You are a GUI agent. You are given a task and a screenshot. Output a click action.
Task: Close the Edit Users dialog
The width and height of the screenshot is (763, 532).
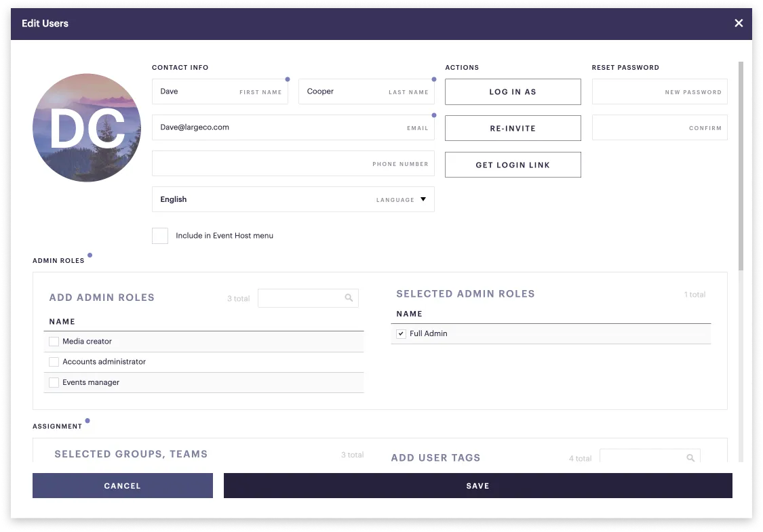point(738,23)
